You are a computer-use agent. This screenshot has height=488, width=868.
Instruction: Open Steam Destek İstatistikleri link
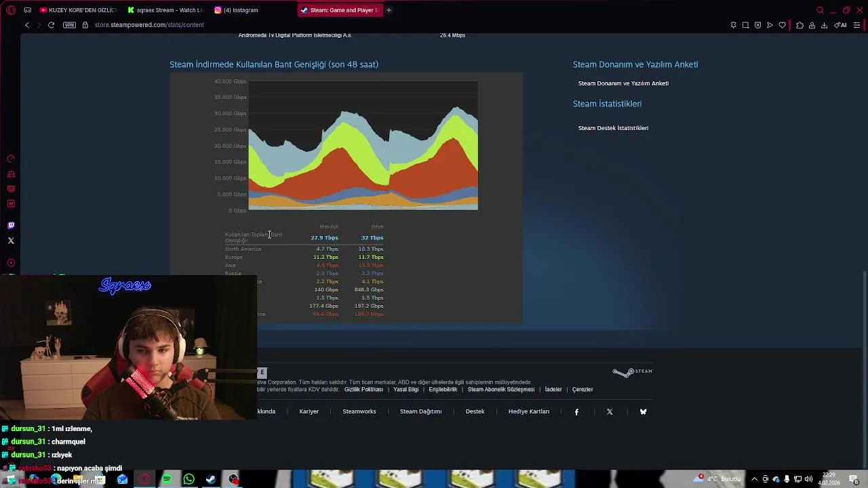click(x=613, y=128)
